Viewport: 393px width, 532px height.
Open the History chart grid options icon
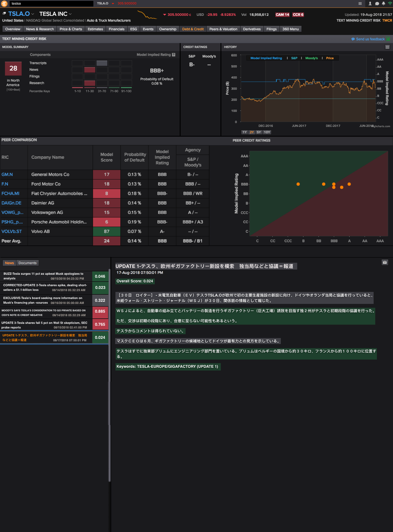pyautogui.click(x=387, y=47)
